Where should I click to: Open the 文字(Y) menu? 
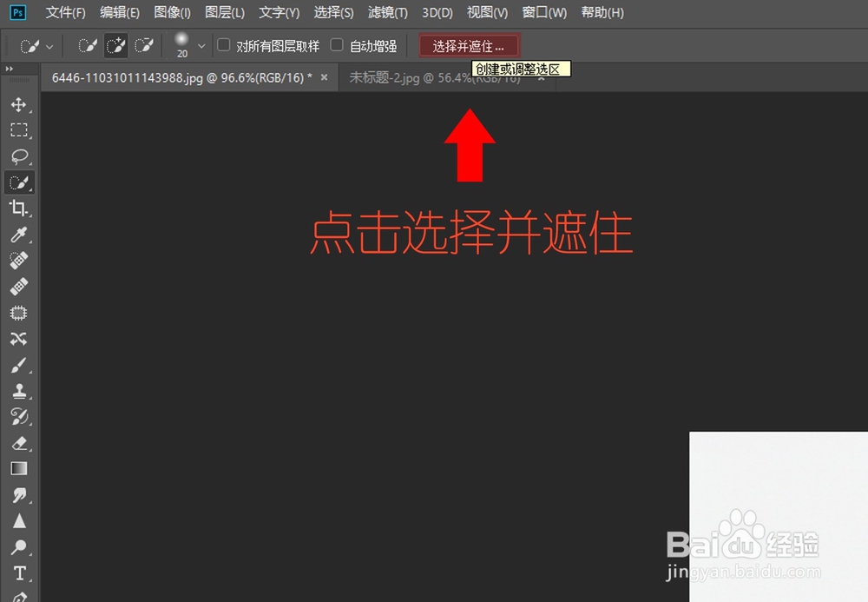click(279, 12)
